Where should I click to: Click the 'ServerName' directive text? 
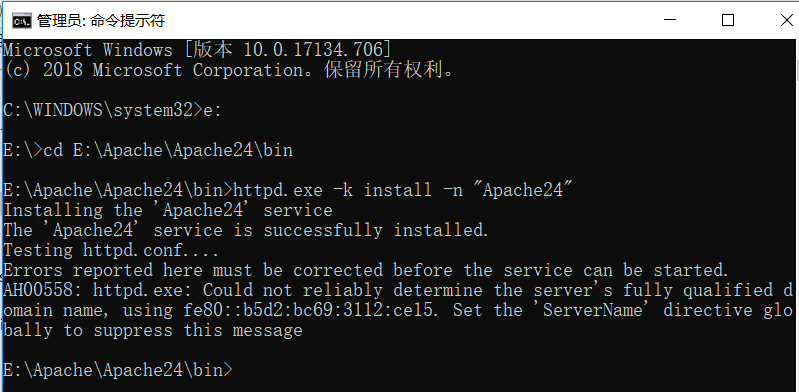click(x=592, y=310)
